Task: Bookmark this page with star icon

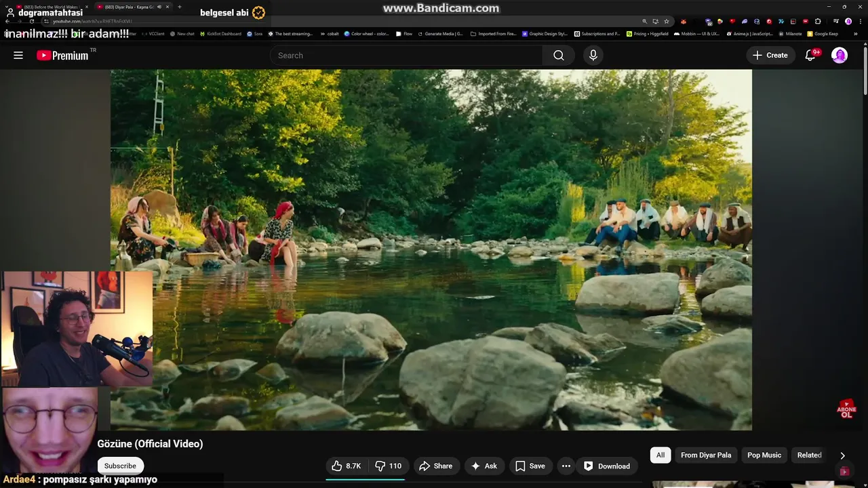Action: tap(667, 21)
